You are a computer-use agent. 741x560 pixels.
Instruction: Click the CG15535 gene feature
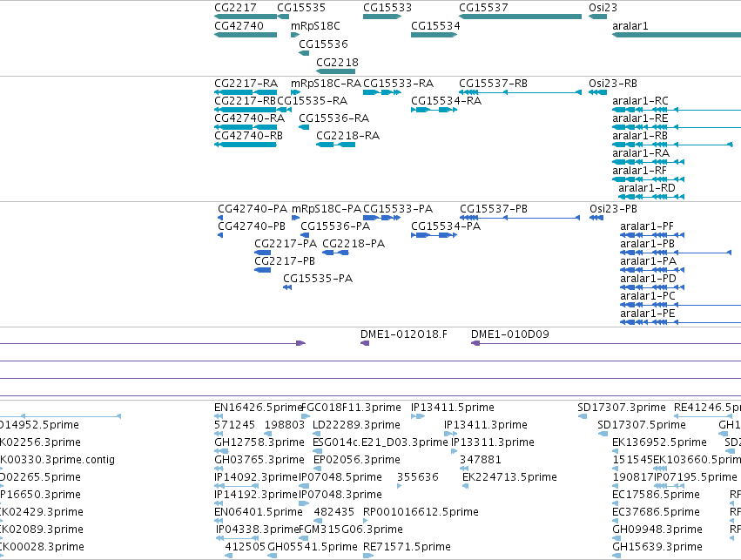(x=283, y=17)
